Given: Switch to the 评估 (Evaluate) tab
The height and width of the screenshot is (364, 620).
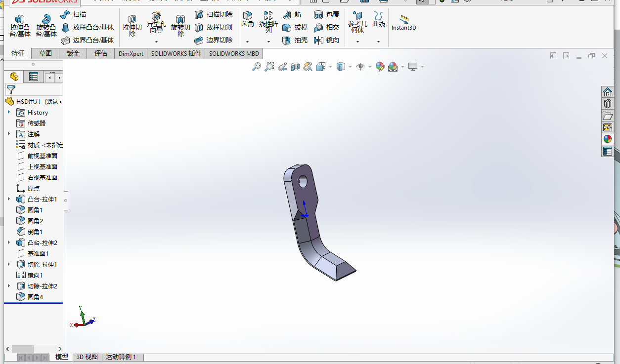Looking at the screenshot, I should click(x=101, y=53).
